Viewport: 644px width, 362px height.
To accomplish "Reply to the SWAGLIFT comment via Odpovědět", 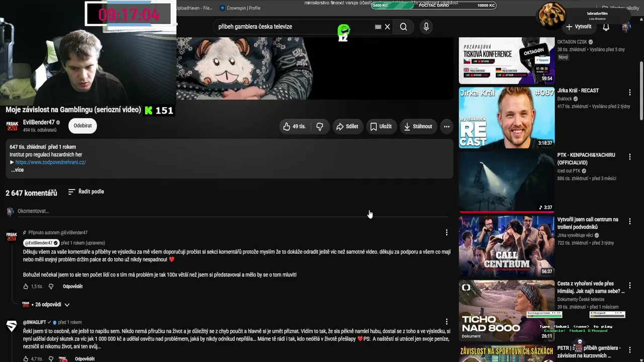I will tap(85, 359).
